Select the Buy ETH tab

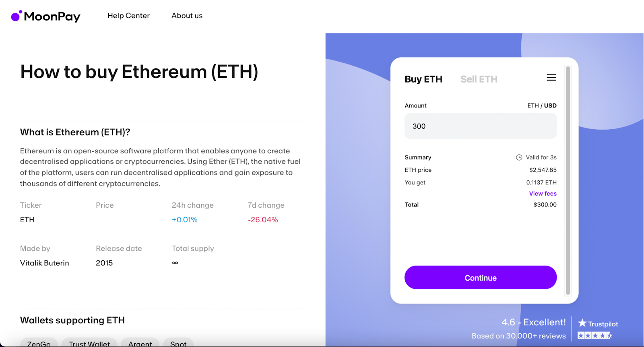(x=423, y=79)
